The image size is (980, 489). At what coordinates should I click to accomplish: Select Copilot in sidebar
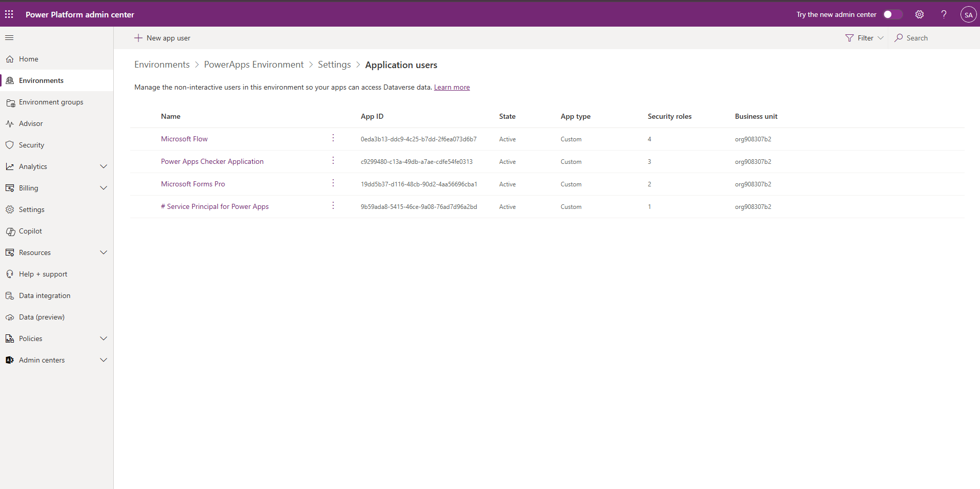click(56, 231)
